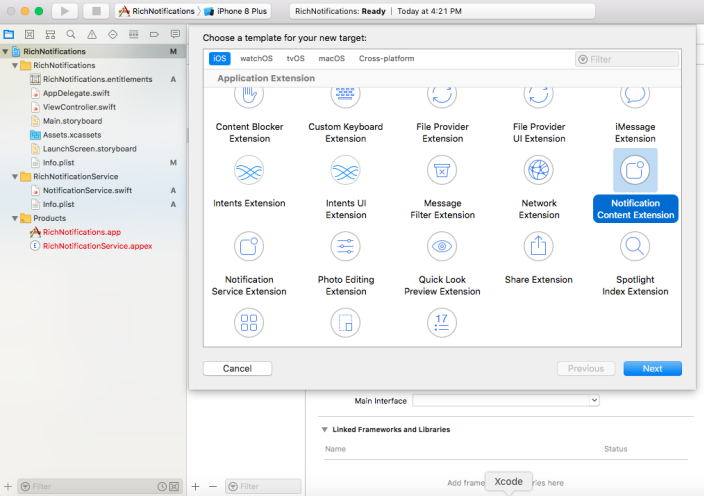Click the navigator add (+) button
This screenshot has height=496, width=704.
[x=8, y=487]
